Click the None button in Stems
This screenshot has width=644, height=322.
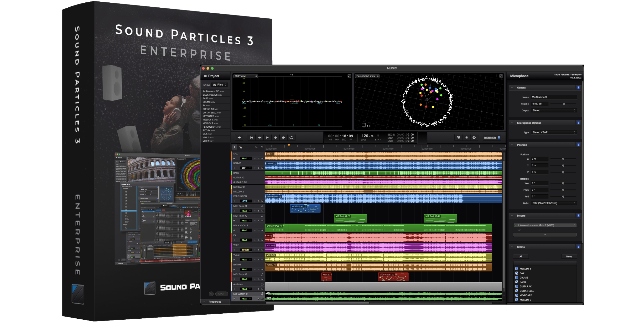[x=569, y=256]
